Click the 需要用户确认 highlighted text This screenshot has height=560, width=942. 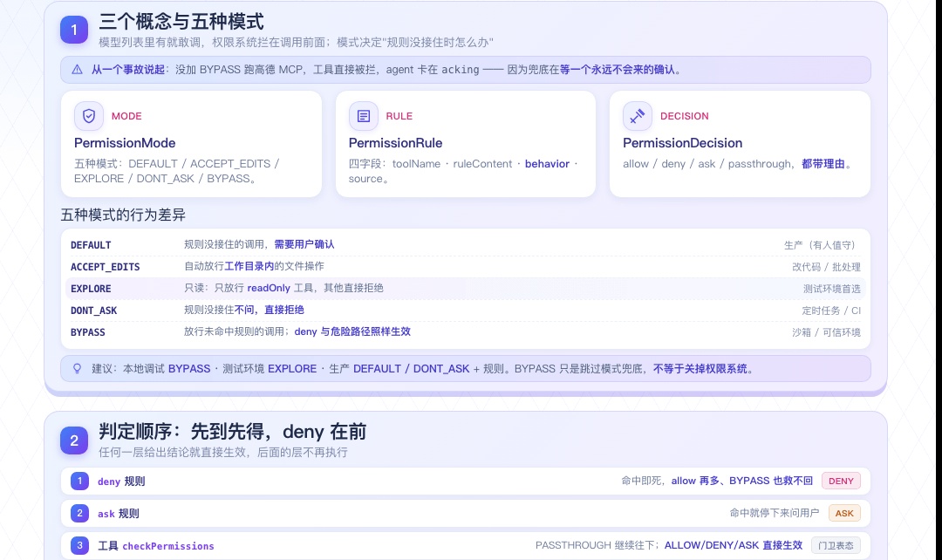point(304,244)
